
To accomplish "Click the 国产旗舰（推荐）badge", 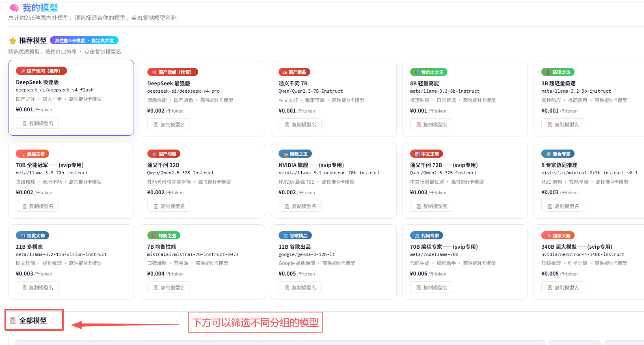I will coord(173,72).
